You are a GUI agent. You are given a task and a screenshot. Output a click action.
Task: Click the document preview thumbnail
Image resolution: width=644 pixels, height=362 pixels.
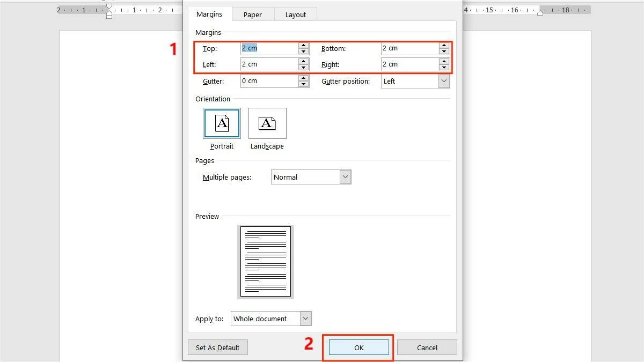pos(265,262)
